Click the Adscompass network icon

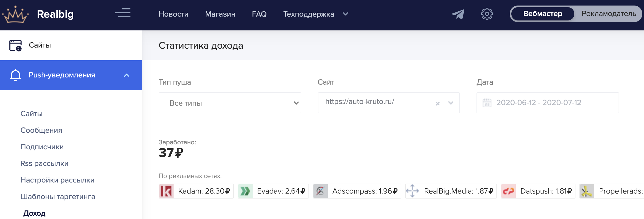(x=320, y=191)
